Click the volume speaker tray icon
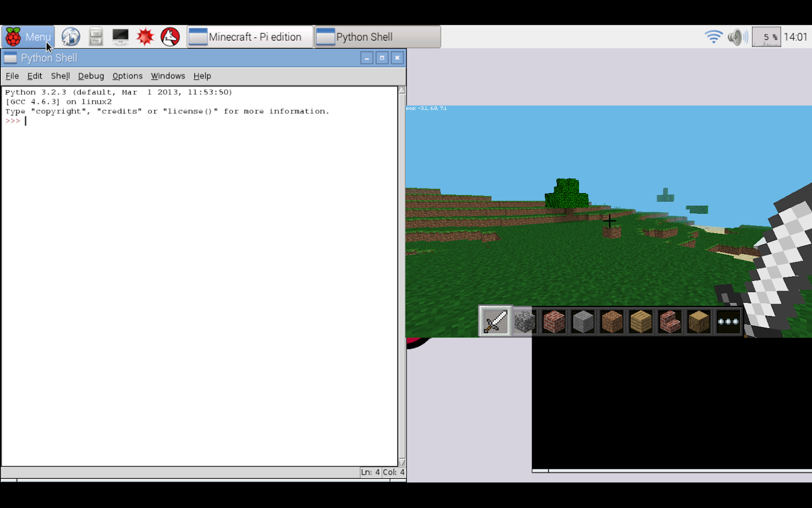The height and width of the screenshot is (508, 812). tap(737, 37)
